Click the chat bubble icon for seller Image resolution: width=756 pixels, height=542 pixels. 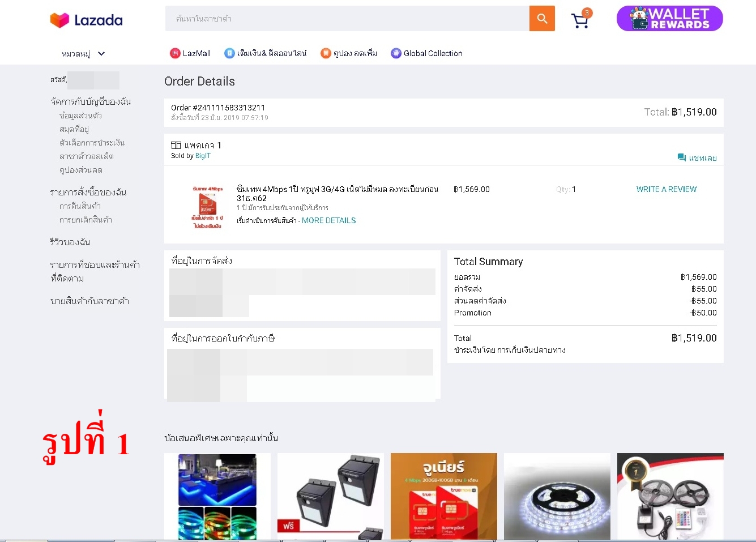pos(682,157)
